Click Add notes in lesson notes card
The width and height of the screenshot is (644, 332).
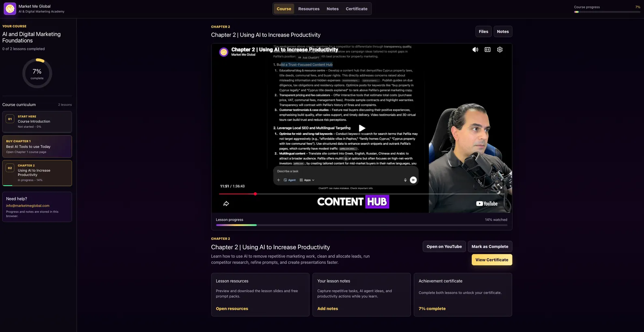pyautogui.click(x=328, y=309)
